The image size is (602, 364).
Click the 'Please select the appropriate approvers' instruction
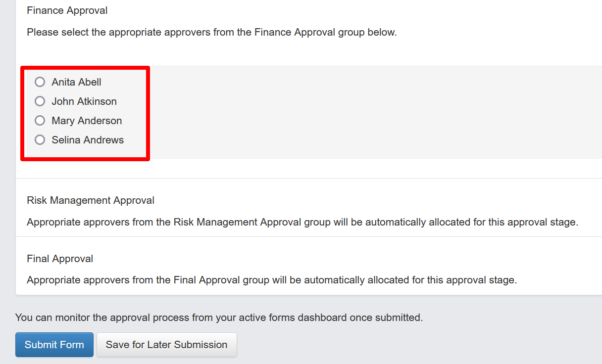(211, 33)
